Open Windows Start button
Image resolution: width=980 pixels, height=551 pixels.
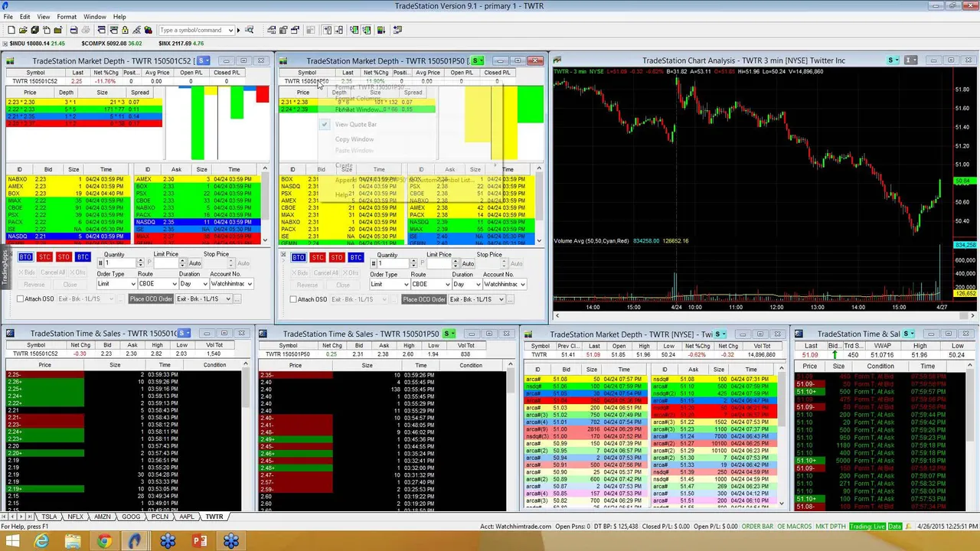tap(12, 541)
